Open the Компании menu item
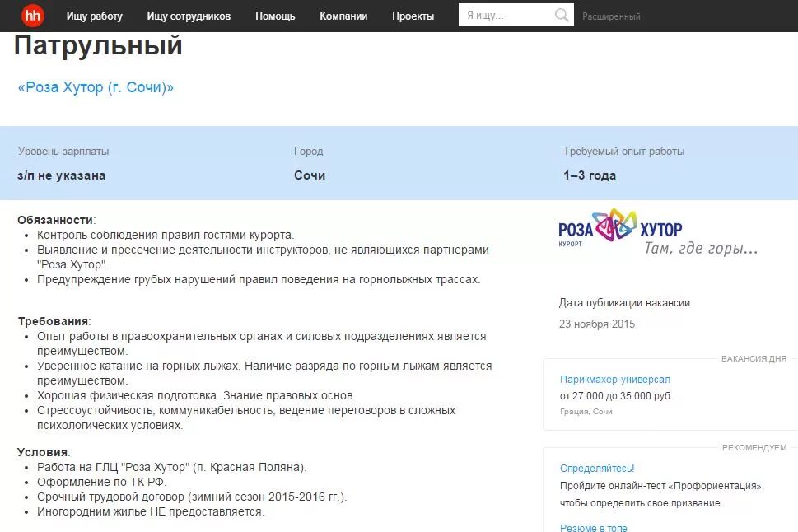Screen dimensions: 798x532 pos(343,16)
